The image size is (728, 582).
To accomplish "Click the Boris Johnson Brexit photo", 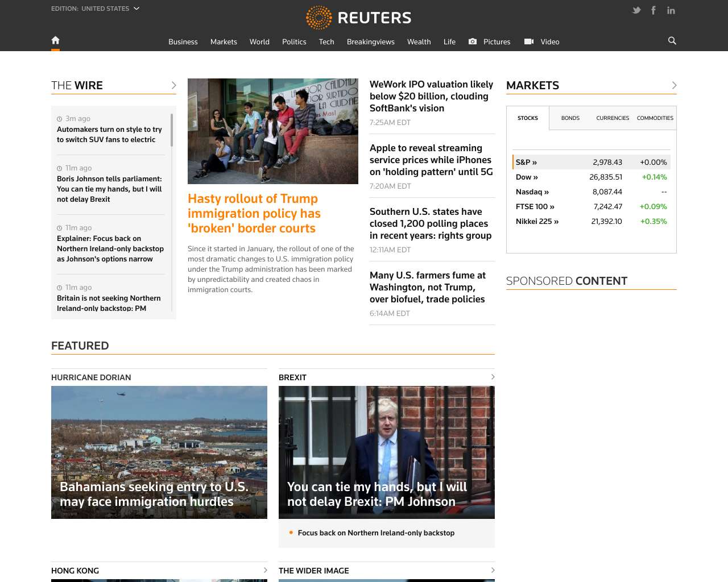I will click(387, 452).
